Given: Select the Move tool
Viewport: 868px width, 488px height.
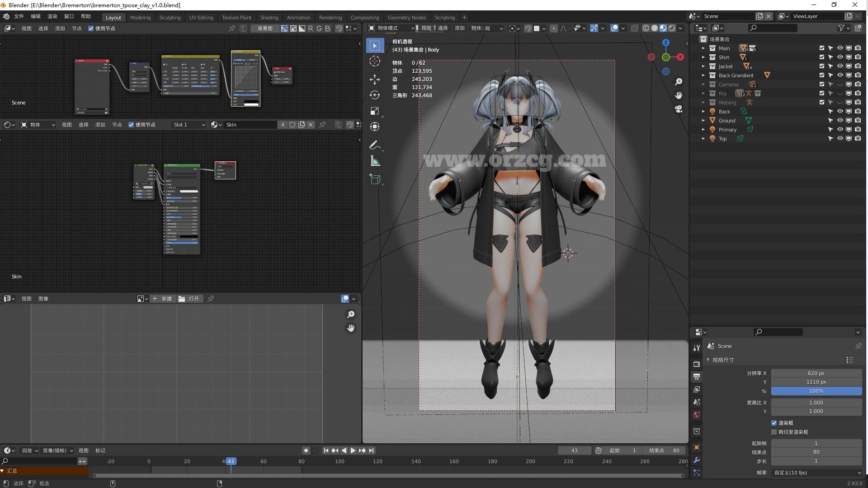Looking at the screenshot, I should 375,80.
